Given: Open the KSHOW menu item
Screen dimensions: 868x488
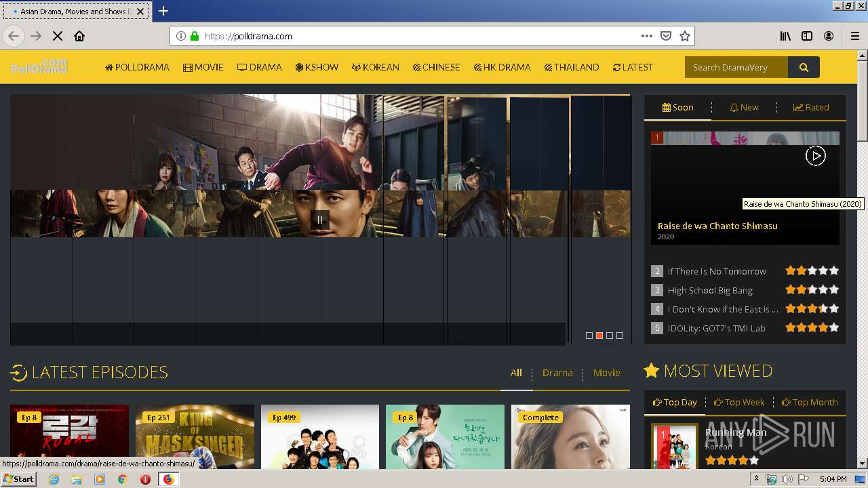Looking at the screenshot, I should coord(317,67).
